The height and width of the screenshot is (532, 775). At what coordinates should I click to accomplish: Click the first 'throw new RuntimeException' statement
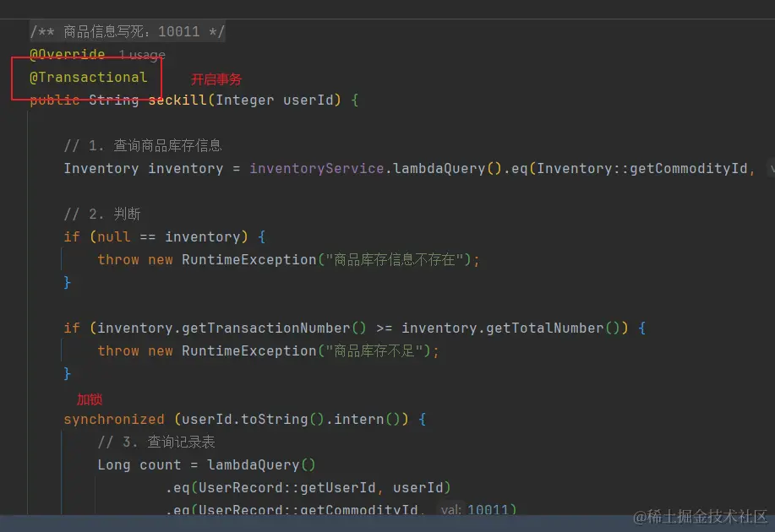tap(288, 259)
